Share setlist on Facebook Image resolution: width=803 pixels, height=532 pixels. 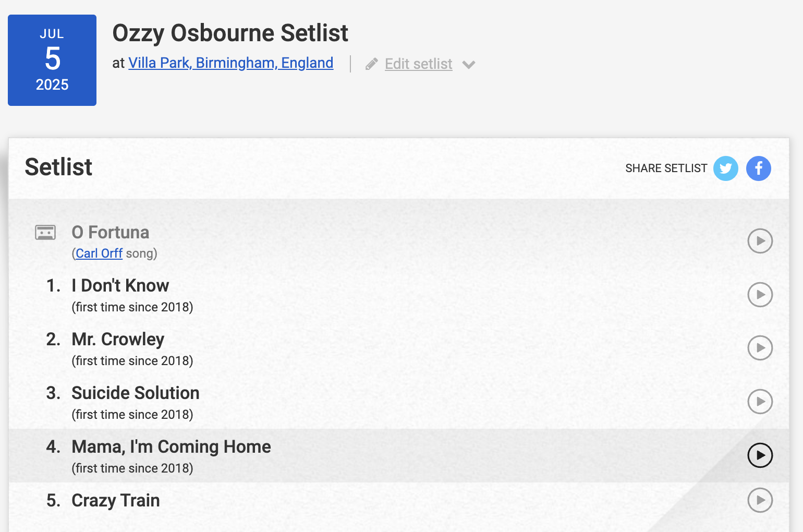coord(759,168)
